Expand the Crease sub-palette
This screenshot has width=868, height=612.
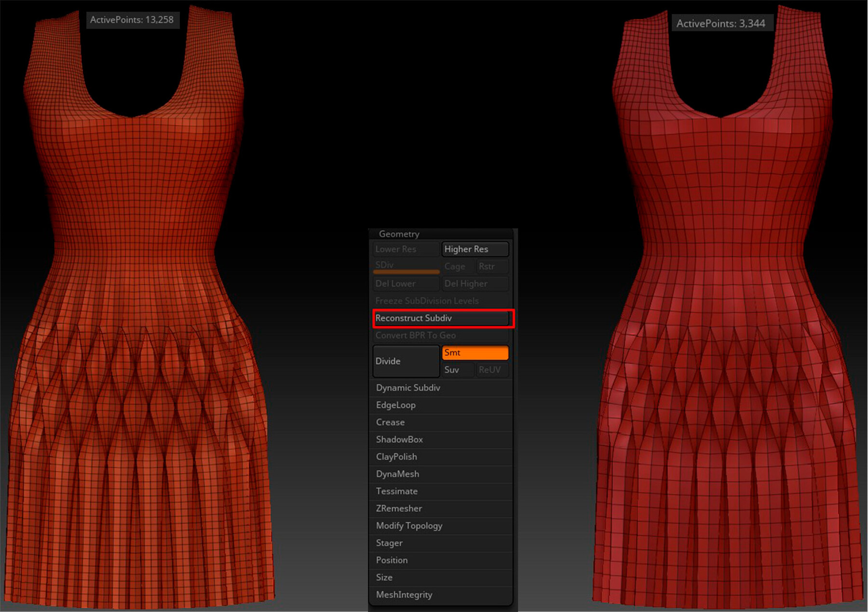coord(390,422)
